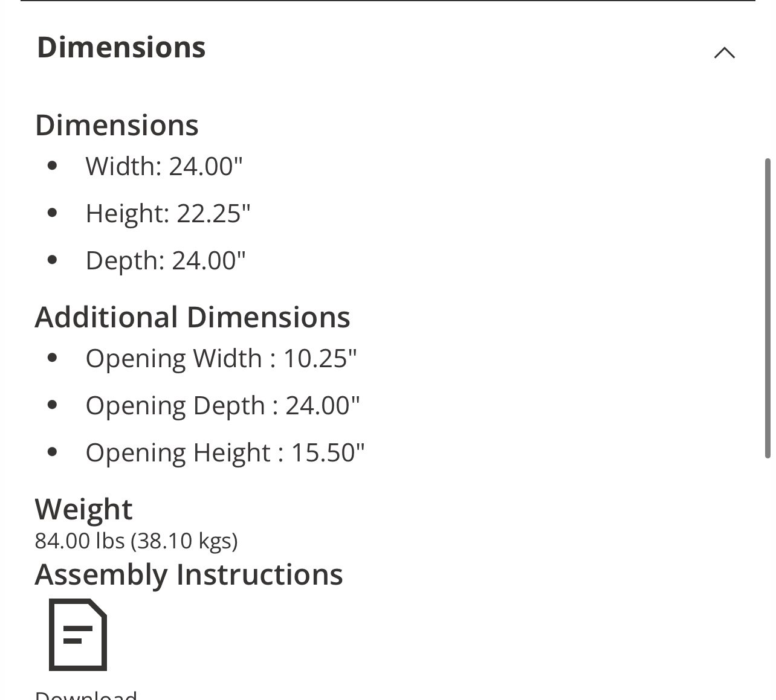The width and height of the screenshot is (776, 700).
Task: Click the Download link under document icon
Action: pos(86,695)
